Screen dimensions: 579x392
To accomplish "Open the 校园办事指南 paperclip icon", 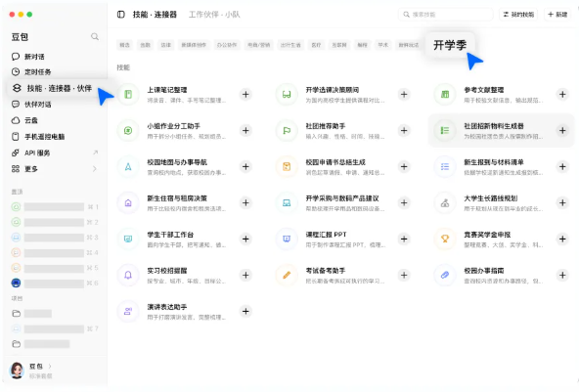I will click(x=445, y=276).
